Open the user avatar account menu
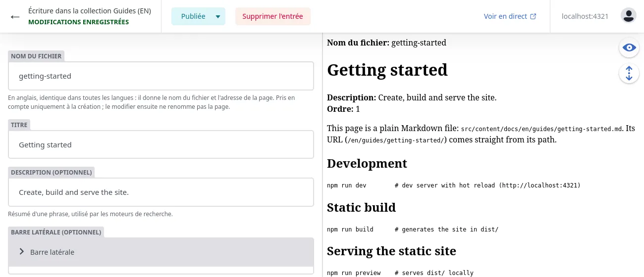Viewport: 644px width, 277px height. 629,16
